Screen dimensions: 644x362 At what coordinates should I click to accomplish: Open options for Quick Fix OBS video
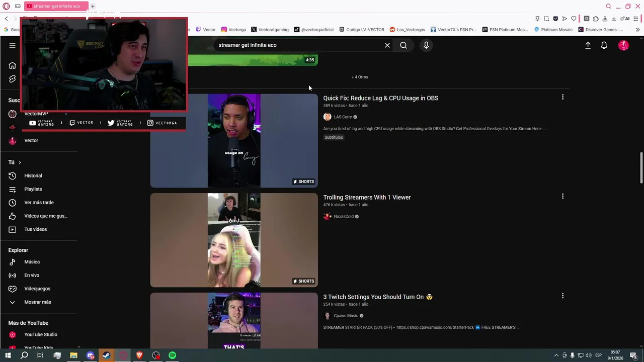(562, 97)
